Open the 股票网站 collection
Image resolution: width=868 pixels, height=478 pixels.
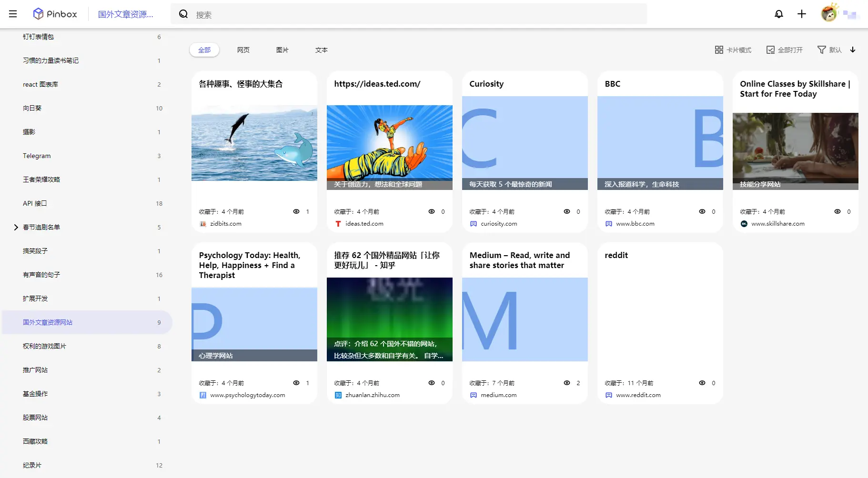pyautogui.click(x=87, y=418)
